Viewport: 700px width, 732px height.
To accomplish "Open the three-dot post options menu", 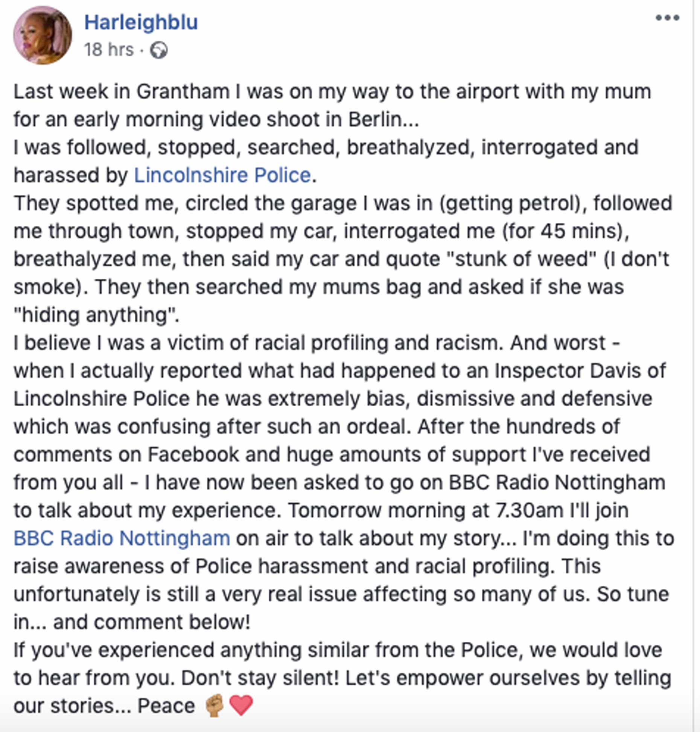I will click(667, 18).
